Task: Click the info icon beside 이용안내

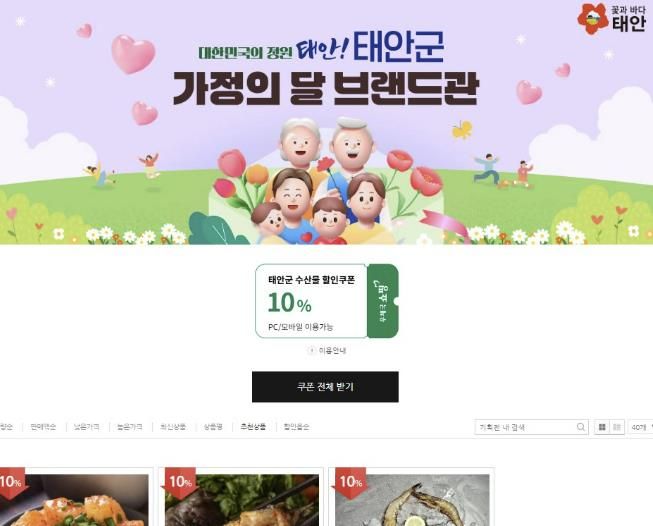Action: pyautogui.click(x=311, y=351)
